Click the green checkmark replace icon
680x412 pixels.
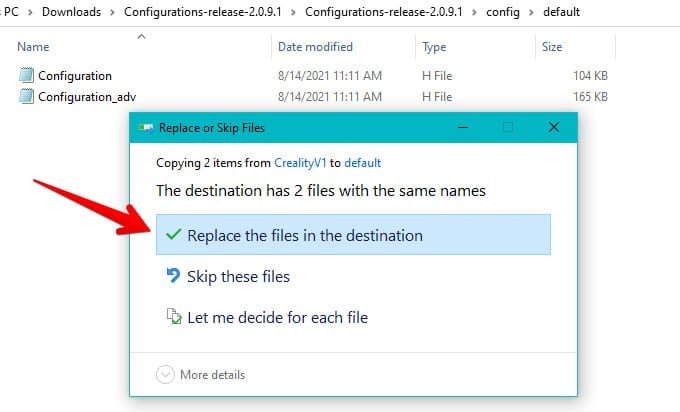click(173, 235)
